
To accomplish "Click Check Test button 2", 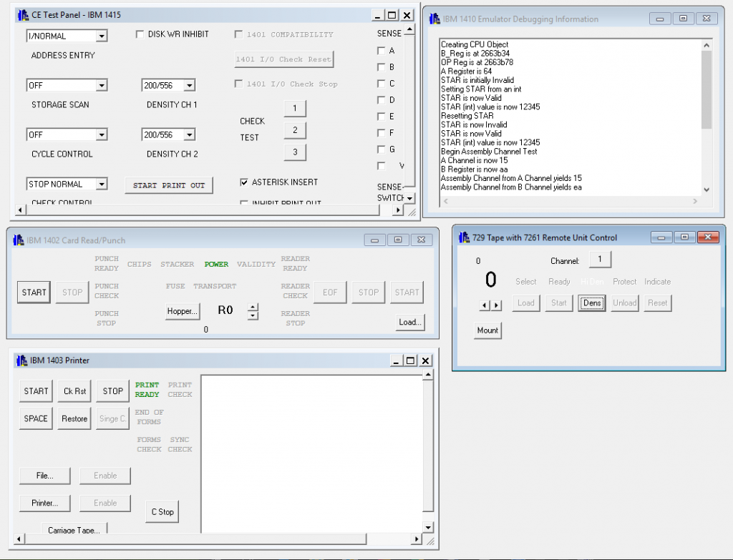I will coord(295,130).
